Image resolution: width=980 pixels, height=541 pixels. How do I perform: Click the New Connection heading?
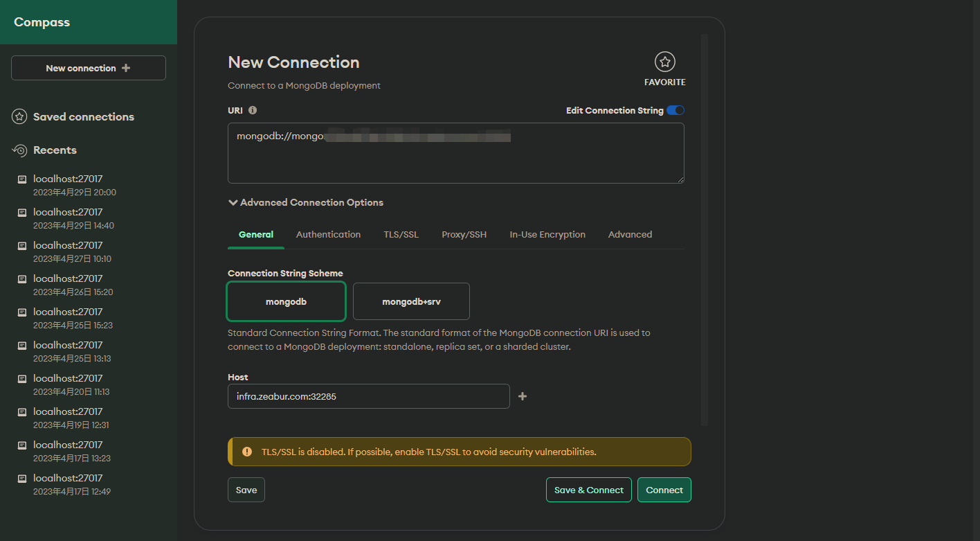[293, 62]
